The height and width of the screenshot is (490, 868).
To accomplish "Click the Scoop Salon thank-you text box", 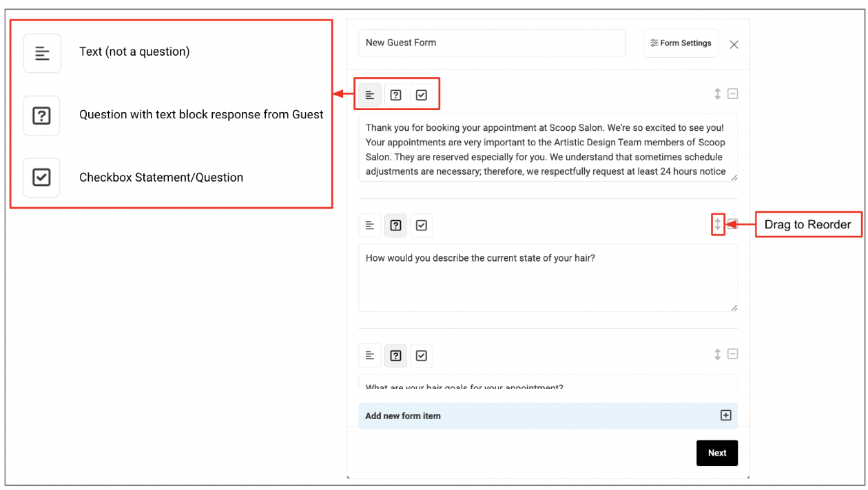I will click(x=548, y=147).
